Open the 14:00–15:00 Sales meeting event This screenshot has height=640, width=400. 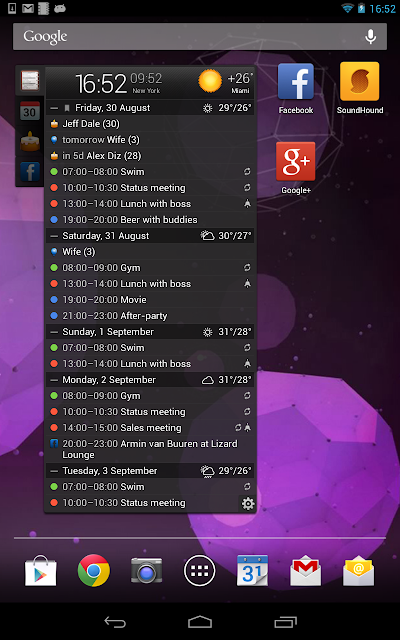point(150,428)
